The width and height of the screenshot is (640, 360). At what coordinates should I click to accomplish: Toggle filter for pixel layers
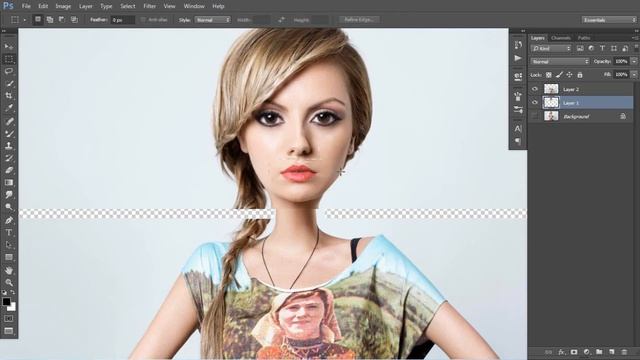click(x=580, y=48)
